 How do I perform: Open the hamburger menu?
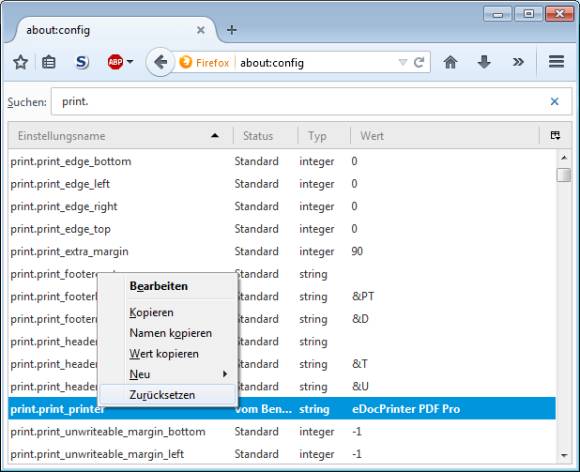click(556, 62)
